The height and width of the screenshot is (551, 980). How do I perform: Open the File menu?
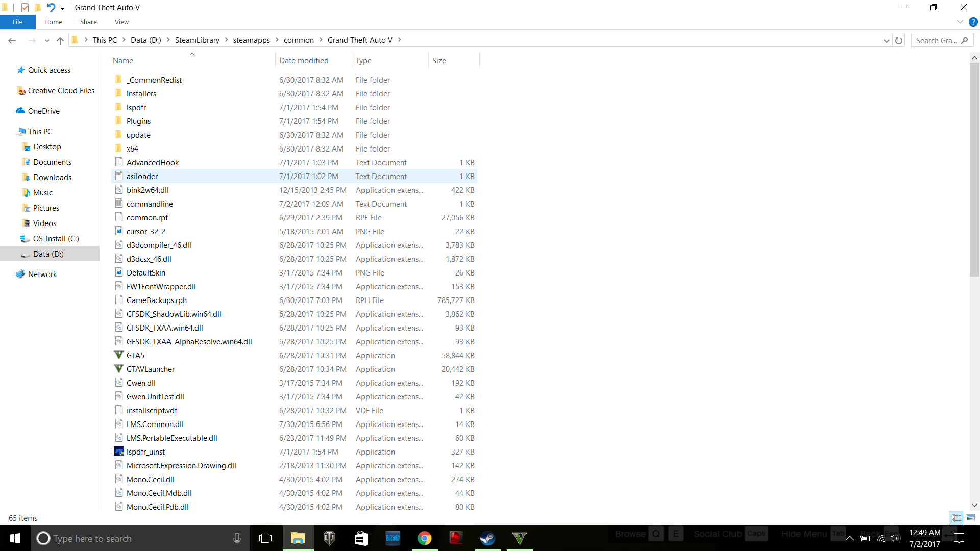tap(17, 22)
